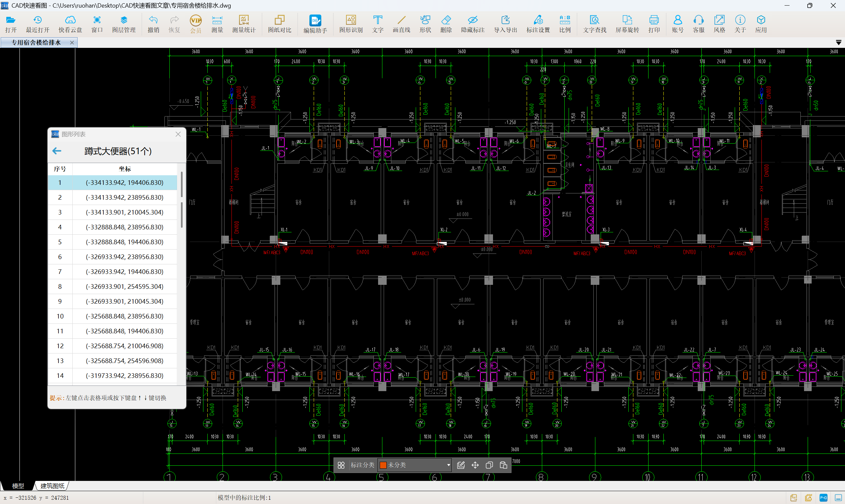Screen dimensions: 845x504
Task: Toggle Hide Annotations (隐藏标注)
Action: pos(472,24)
